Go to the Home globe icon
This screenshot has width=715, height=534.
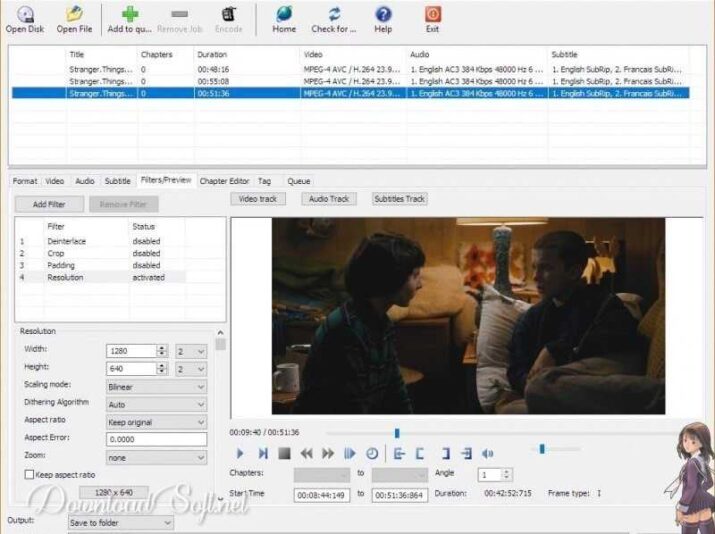coord(284,20)
